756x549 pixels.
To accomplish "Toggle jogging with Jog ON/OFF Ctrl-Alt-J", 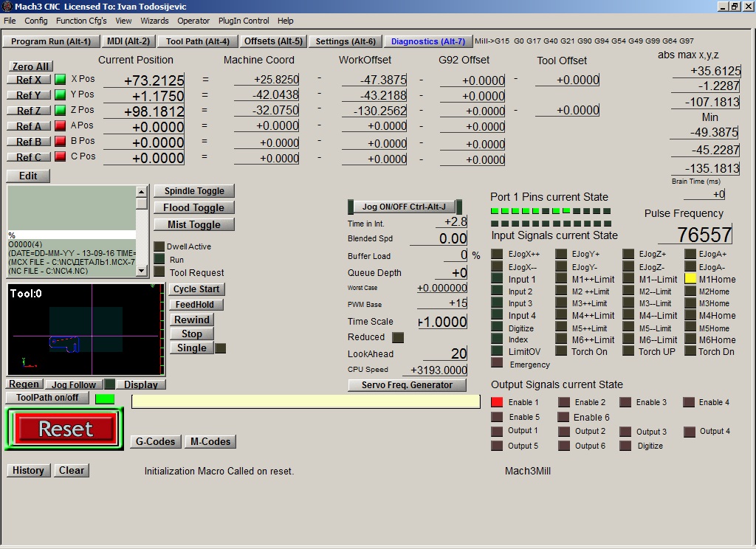I will (404, 207).
